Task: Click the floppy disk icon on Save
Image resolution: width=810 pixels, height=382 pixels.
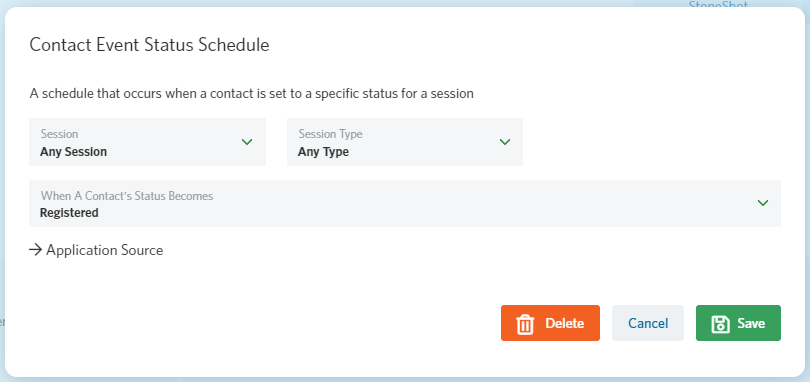Action: (720, 324)
